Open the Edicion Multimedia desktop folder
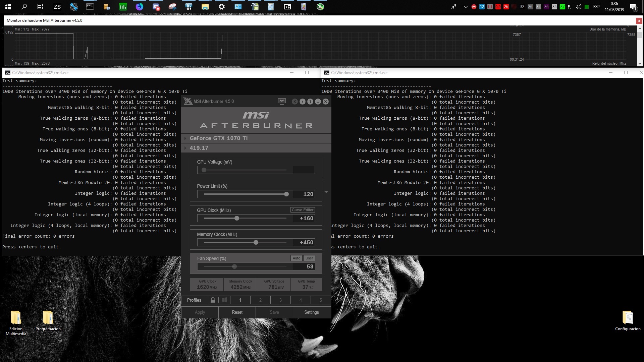This screenshot has width=644, height=362. coord(16,323)
